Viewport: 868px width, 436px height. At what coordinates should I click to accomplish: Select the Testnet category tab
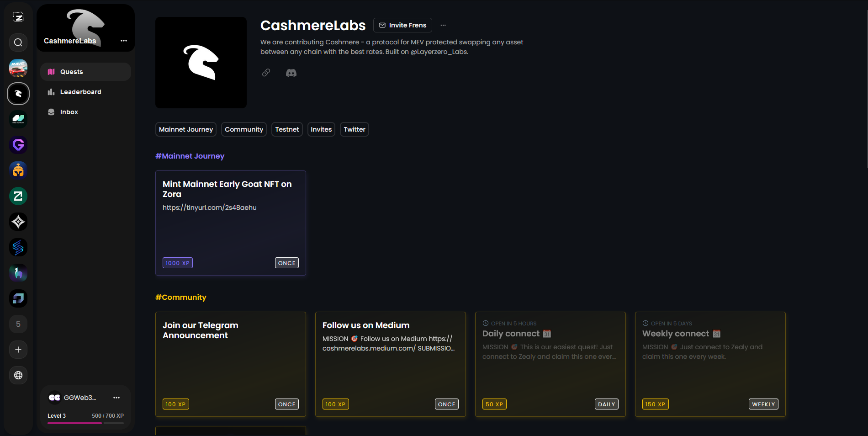point(287,129)
